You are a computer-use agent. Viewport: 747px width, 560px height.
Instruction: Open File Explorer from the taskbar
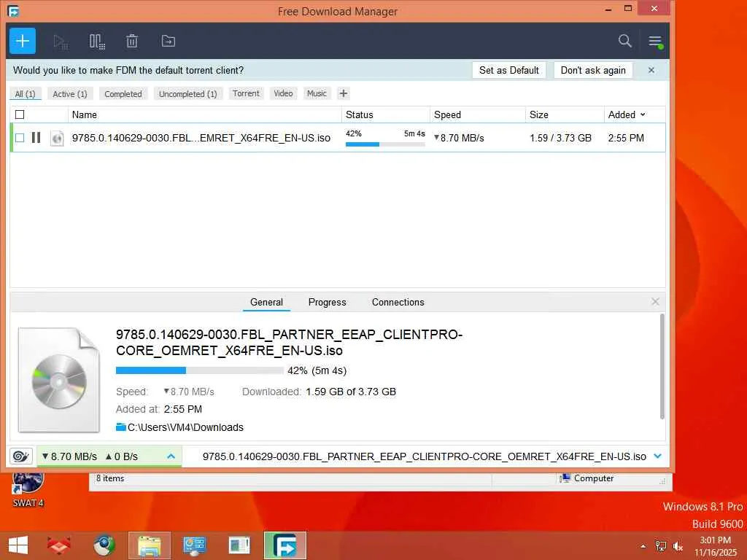[149, 545]
